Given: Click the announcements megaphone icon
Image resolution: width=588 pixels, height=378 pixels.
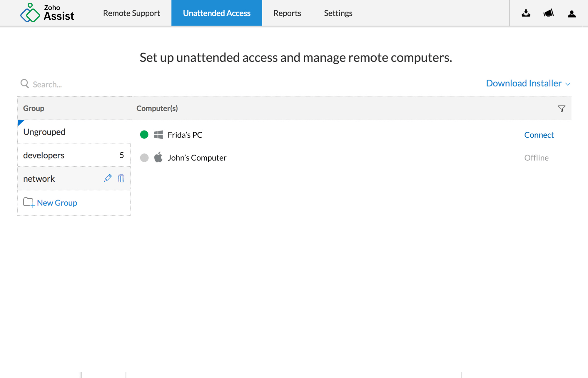Looking at the screenshot, I should [549, 13].
